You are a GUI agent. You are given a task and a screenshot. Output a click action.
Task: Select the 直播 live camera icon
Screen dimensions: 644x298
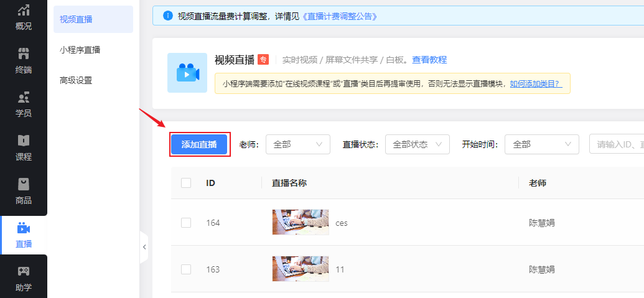point(24,228)
